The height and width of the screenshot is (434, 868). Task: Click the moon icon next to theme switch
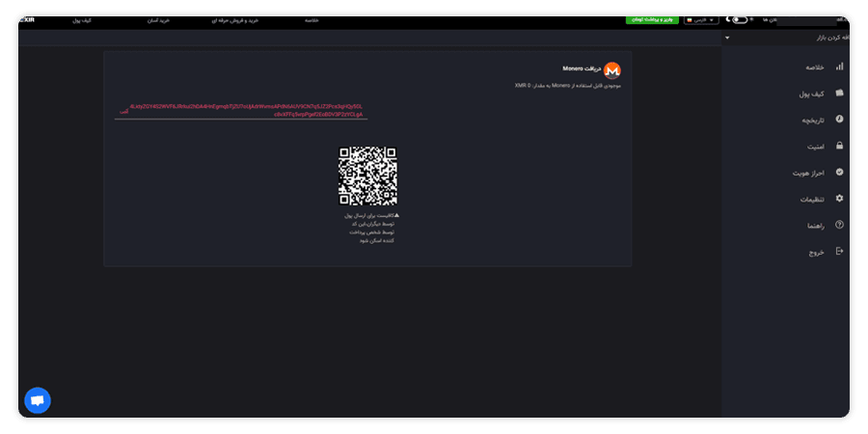click(x=728, y=20)
